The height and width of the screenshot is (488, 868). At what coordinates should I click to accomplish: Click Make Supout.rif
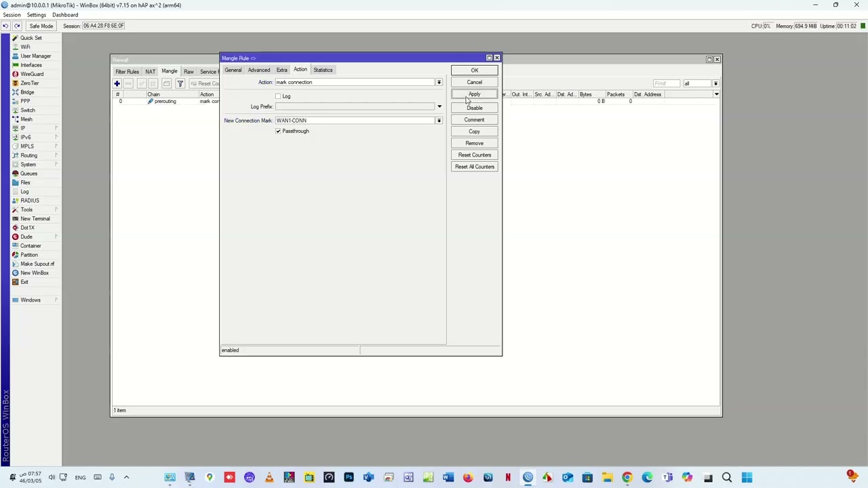coord(37,264)
